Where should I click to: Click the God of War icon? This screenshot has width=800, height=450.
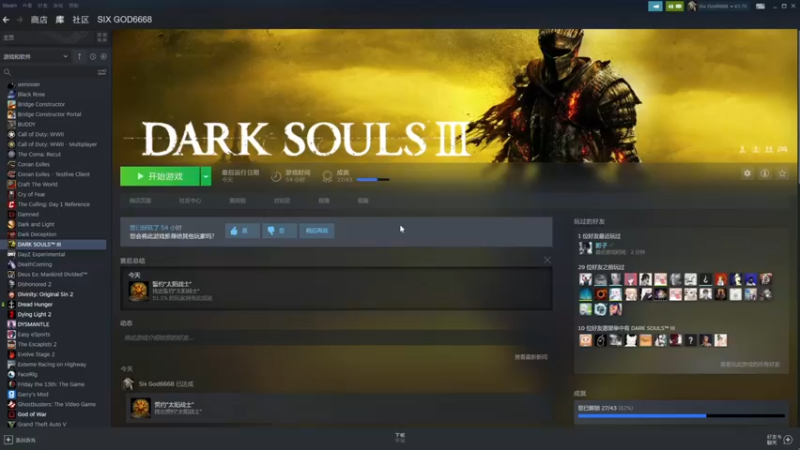(11, 414)
